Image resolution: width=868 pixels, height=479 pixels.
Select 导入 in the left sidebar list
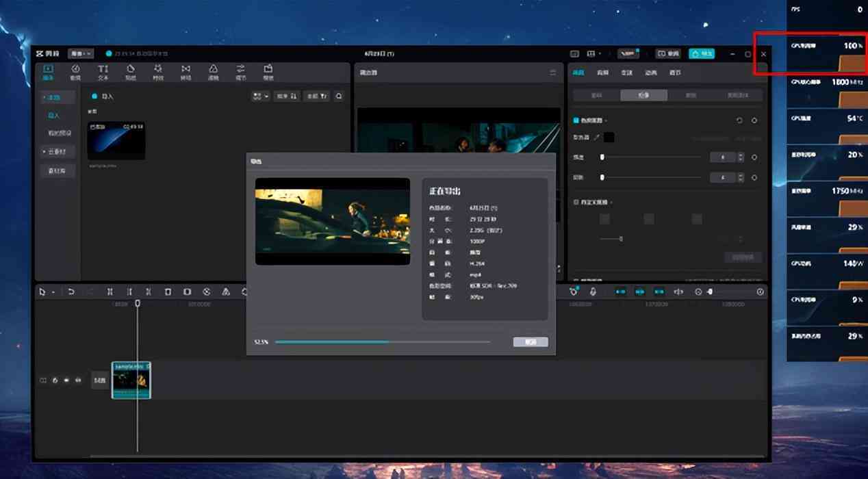[53, 116]
